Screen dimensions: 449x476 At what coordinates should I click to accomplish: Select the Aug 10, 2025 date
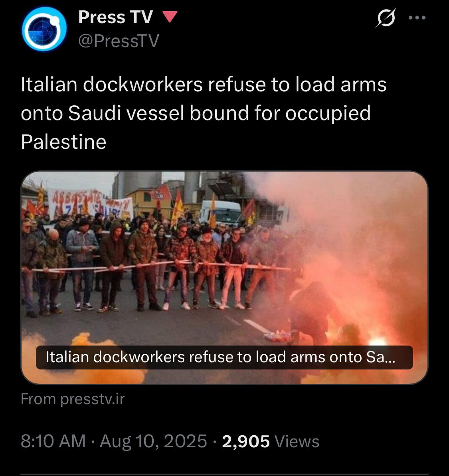(153, 441)
